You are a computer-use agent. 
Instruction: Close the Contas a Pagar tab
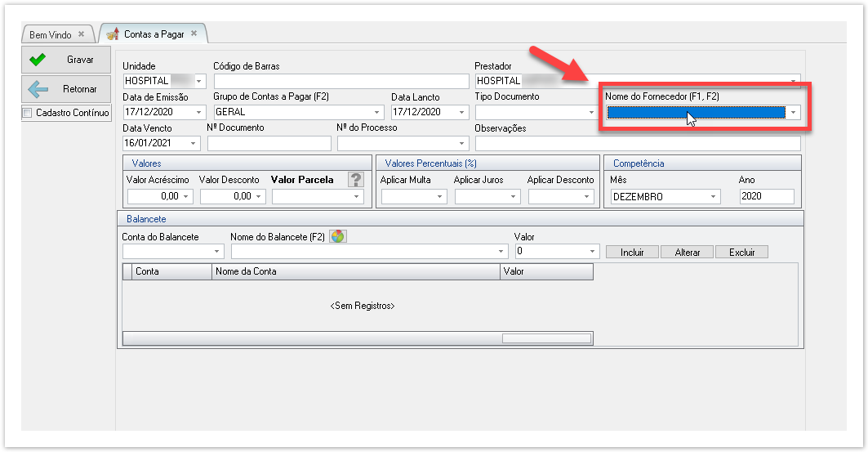pos(194,34)
